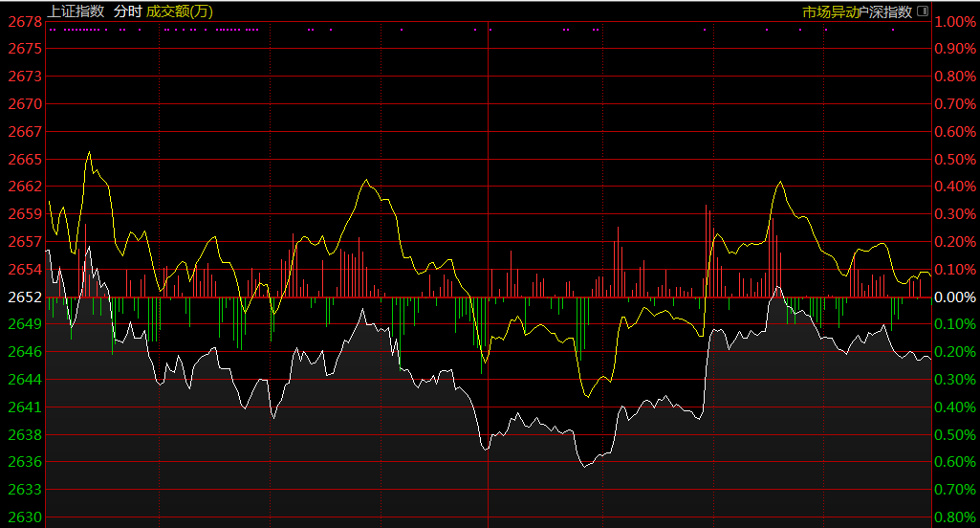Toggle the side panel icon at top right

click(x=922, y=11)
